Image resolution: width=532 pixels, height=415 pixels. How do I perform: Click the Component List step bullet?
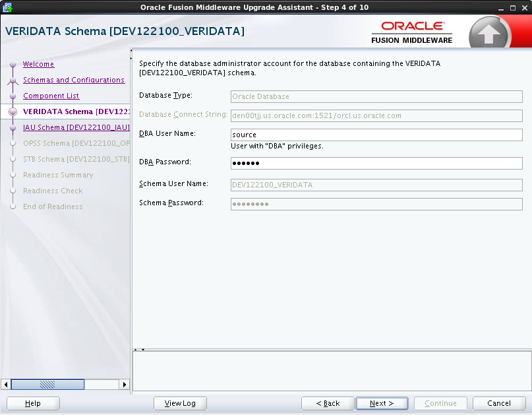pyautogui.click(x=13, y=96)
